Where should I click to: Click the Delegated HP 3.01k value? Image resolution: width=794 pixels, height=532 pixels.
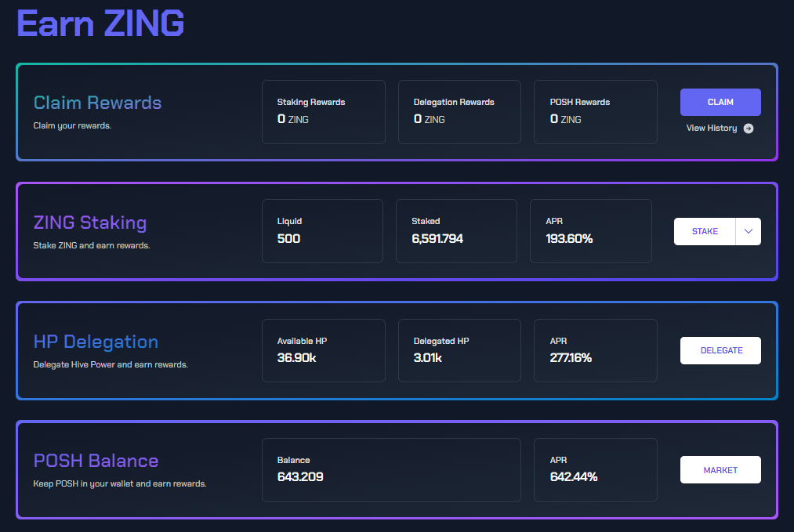(427, 358)
